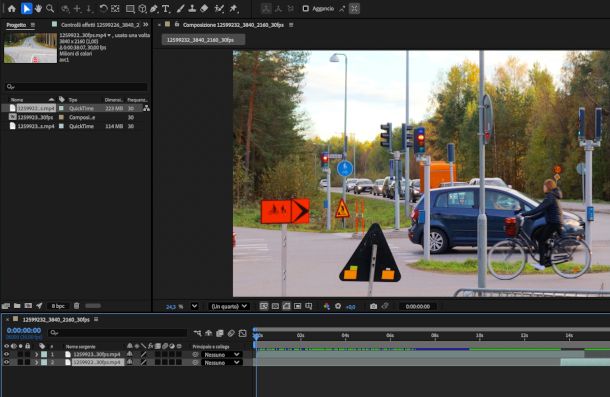Select the Rotation tool

tap(103, 8)
